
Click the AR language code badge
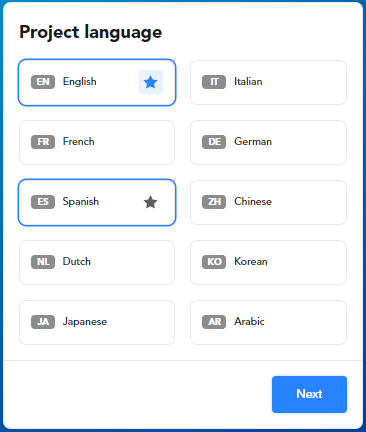coord(214,322)
